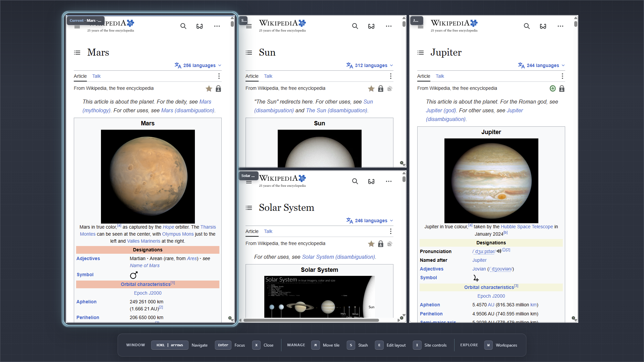Follow Mars (disambiguation) link
Image resolution: width=644 pixels, height=362 pixels.
(x=188, y=110)
